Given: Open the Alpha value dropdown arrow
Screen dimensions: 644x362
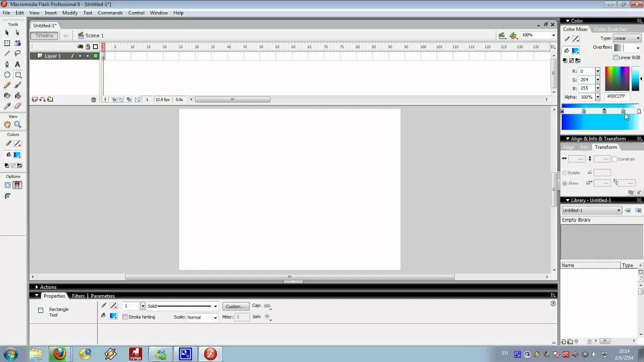Looking at the screenshot, I should coord(598,97).
